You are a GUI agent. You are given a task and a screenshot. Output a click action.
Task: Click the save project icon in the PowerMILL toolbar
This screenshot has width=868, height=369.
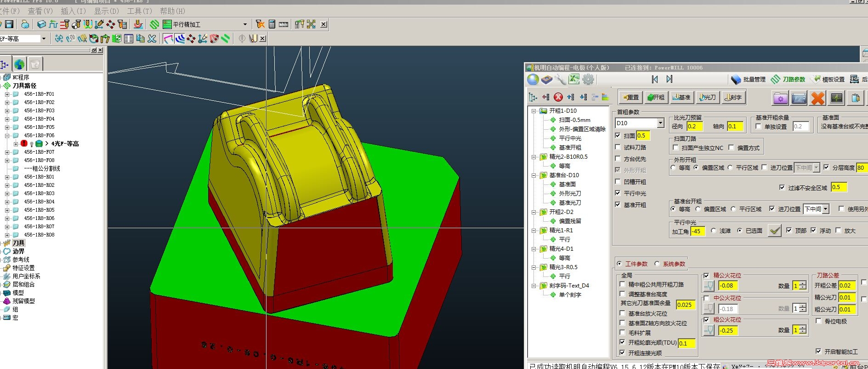pyautogui.click(x=9, y=24)
